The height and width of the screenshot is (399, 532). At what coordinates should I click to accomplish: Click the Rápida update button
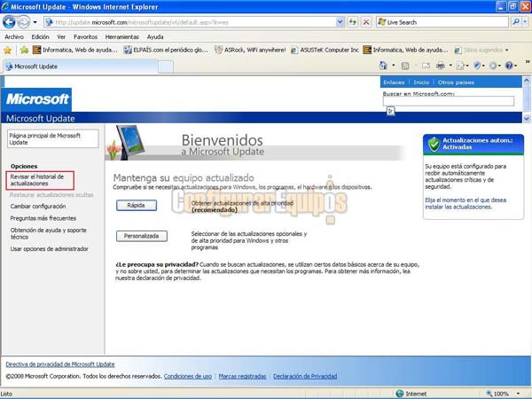pyautogui.click(x=137, y=206)
